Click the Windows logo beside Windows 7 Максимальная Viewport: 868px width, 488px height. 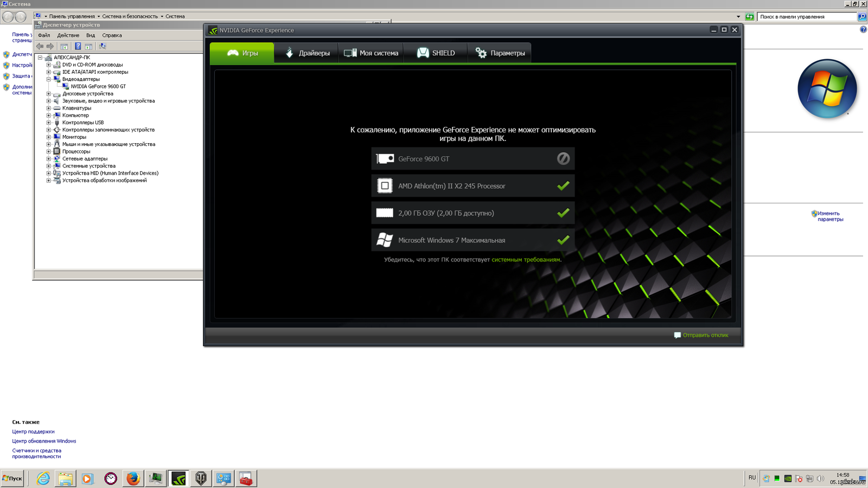point(385,240)
